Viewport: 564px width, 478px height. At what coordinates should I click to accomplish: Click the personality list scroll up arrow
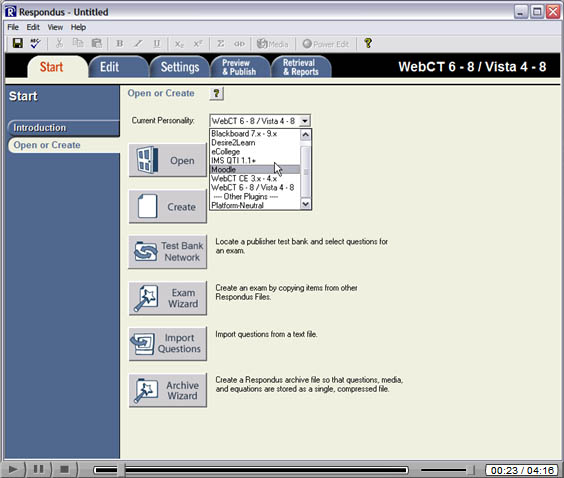click(305, 135)
